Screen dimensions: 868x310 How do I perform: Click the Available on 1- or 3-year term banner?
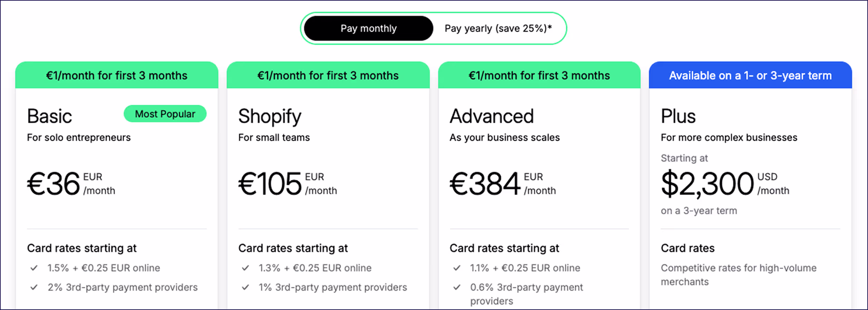pos(750,75)
